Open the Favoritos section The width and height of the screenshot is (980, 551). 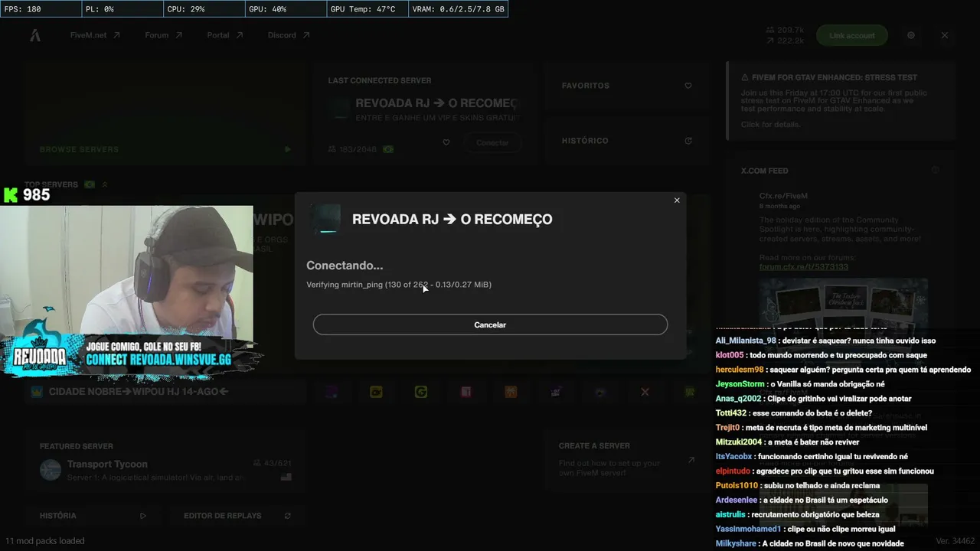pyautogui.click(x=628, y=86)
